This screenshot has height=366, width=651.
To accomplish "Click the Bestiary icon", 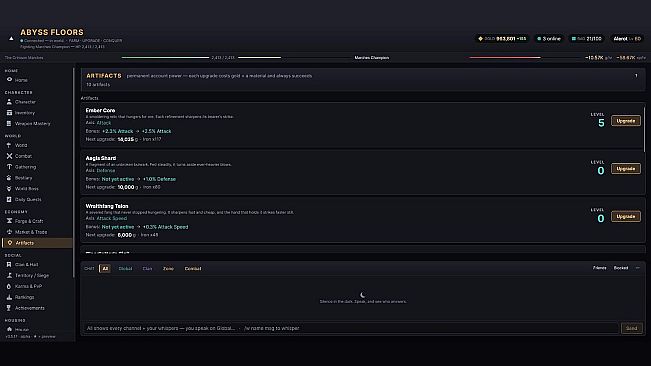I will pos(9,178).
